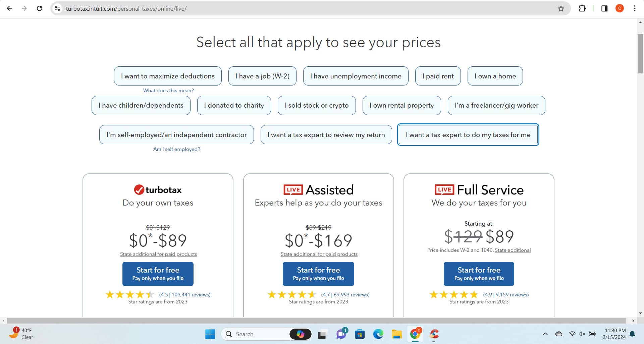
Task: Open the Chrome extensions puzzle icon
Action: (x=582, y=8)
